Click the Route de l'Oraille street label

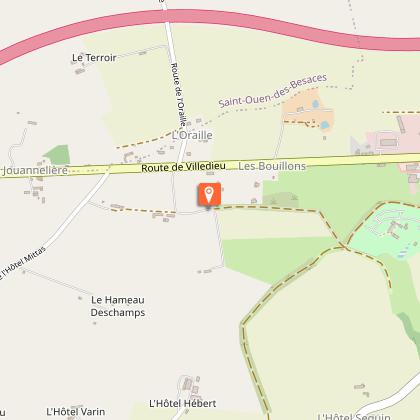pos(178,95)
